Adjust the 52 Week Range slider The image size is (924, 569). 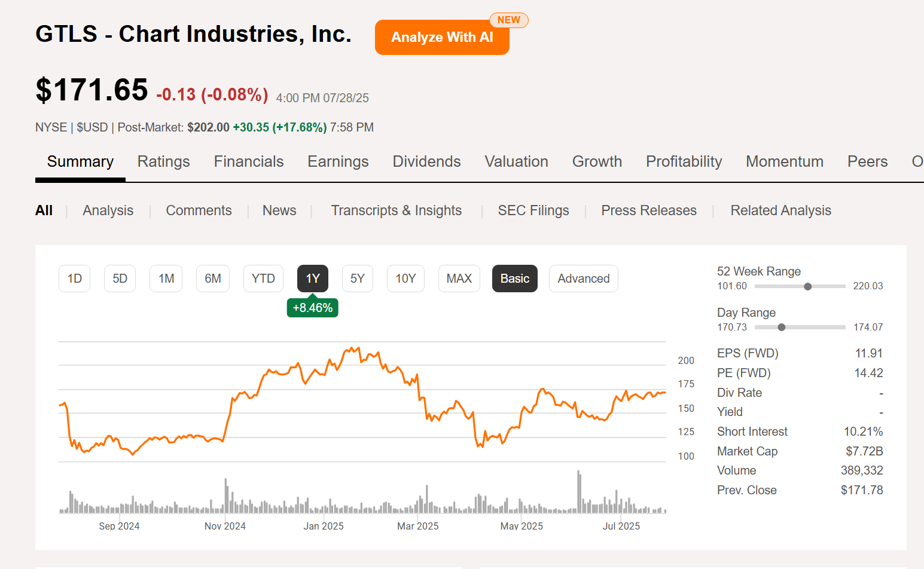point(808,286)
